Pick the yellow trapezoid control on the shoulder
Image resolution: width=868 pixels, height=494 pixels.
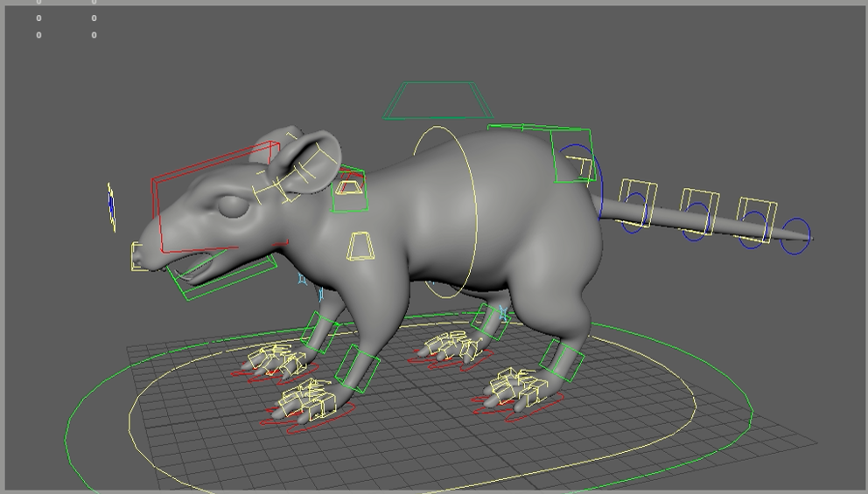pyautogui.click(x=360, y=247)
